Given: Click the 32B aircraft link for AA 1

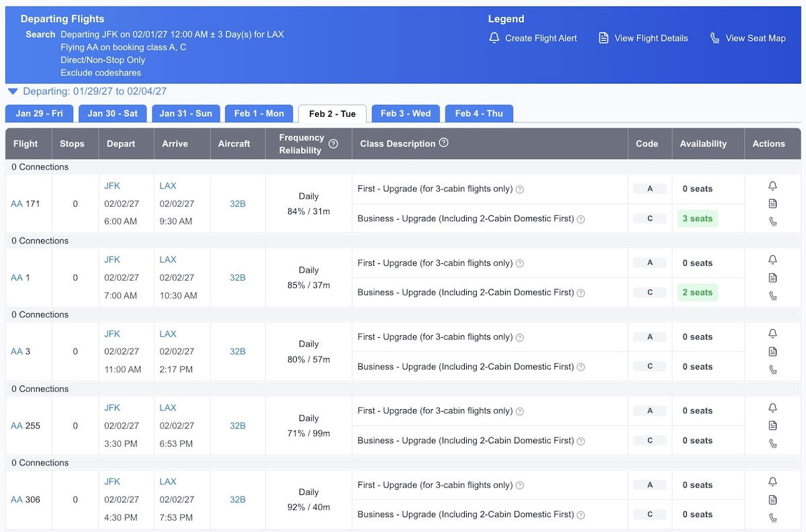Looking at the screenshot, I should 238,277.
